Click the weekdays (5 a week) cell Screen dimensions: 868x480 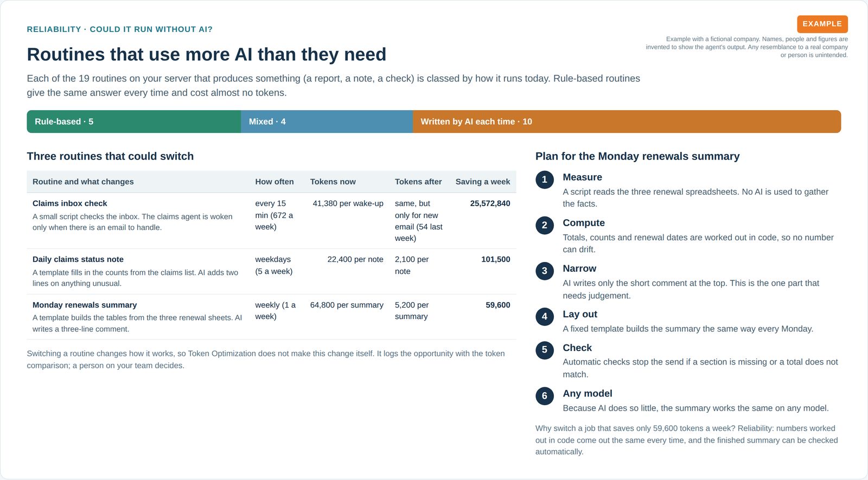click(274, 265)
